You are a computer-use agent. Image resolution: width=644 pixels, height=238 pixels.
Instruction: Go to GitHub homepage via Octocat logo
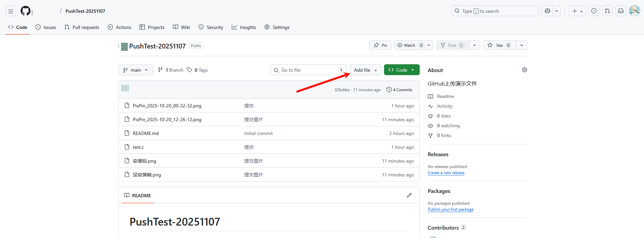[x=26, y=11]
